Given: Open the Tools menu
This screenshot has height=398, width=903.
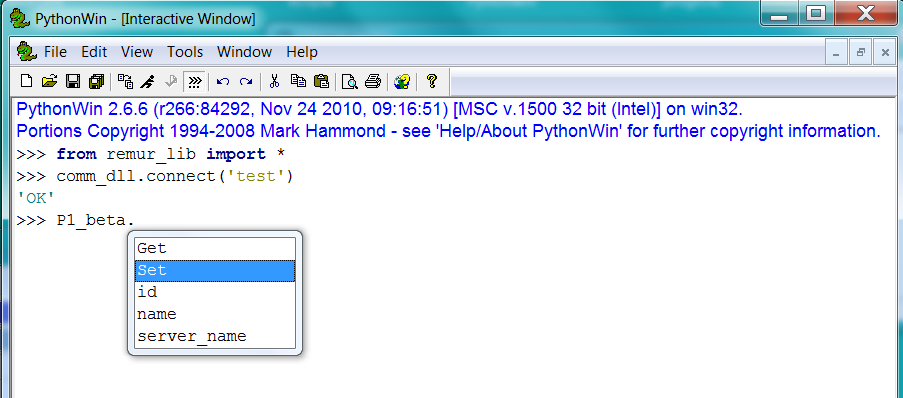Looking at the screenshot, I should click(x=185, y=52).
